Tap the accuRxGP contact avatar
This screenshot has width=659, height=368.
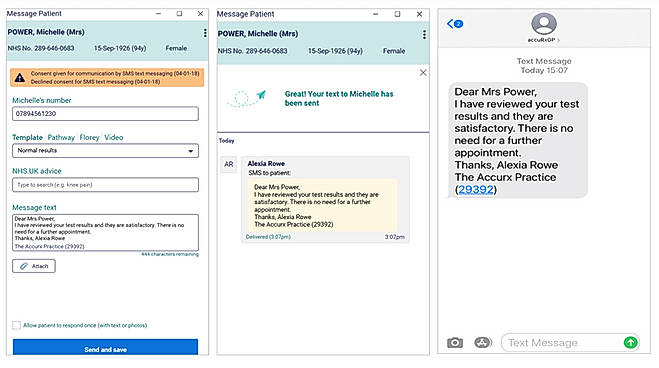543,24
